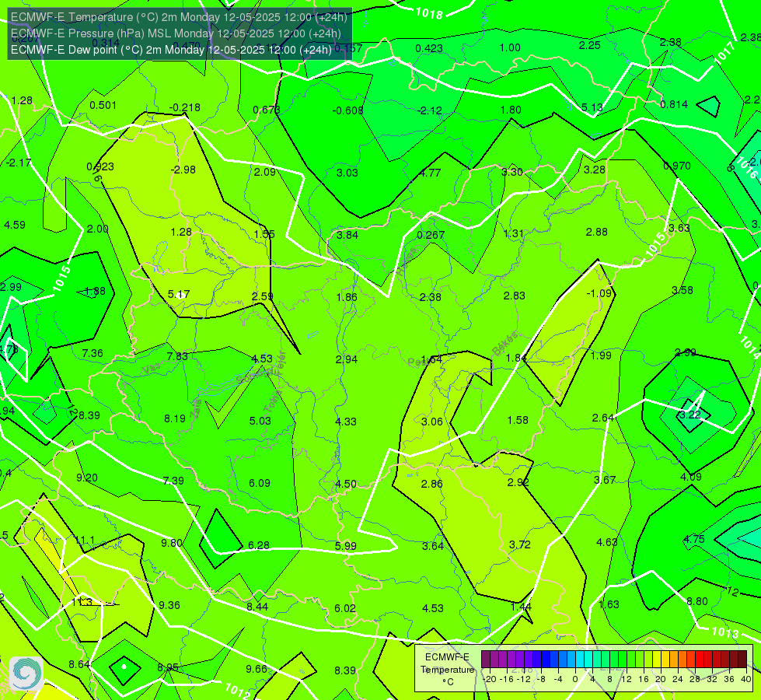Click the dew point value 9.80
Screen dimensions: 761x700
point(172,543)
